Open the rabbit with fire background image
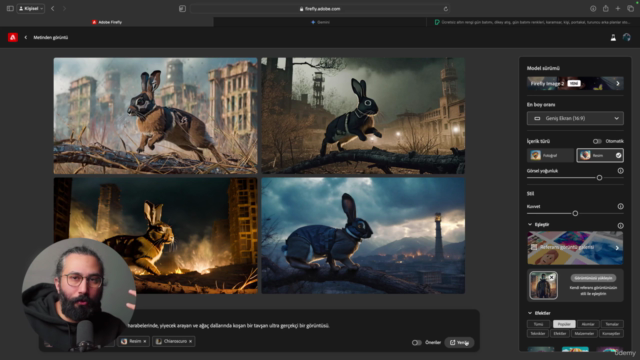Screen dimensions: 640x360 (156, 236)
